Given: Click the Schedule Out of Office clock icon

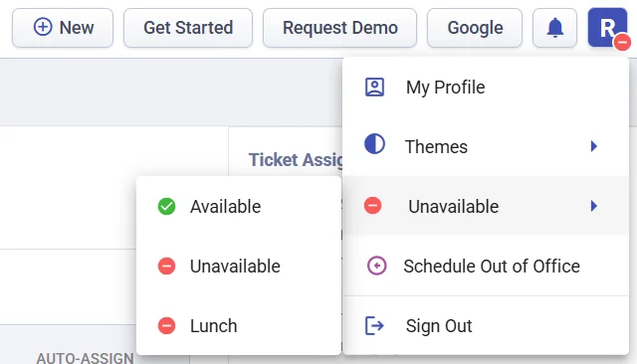Looking at the screenshot, I should coord(376,266).
